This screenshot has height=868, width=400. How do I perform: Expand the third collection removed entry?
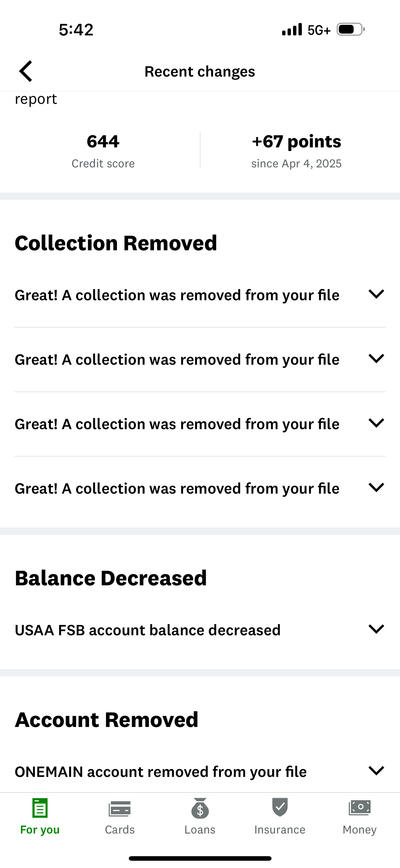377,423
